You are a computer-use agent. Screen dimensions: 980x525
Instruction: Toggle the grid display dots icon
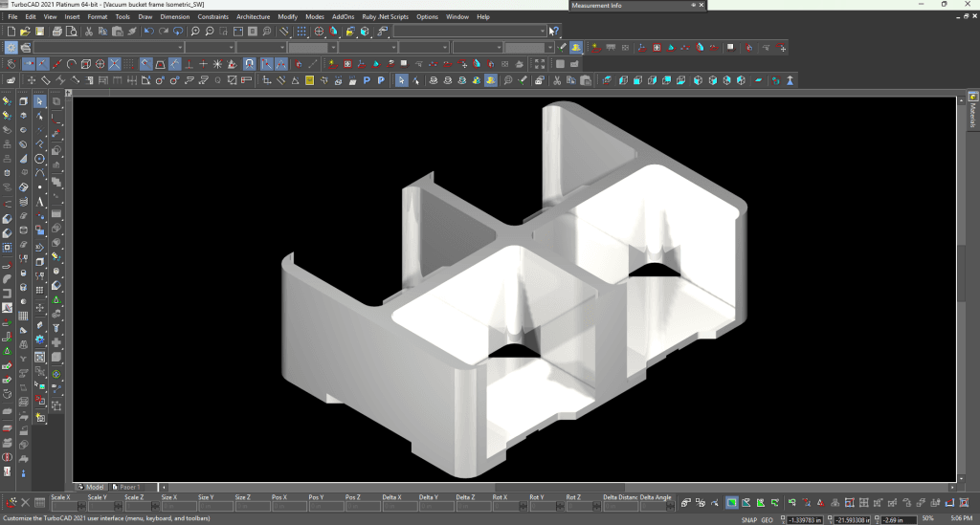(301, 32)
